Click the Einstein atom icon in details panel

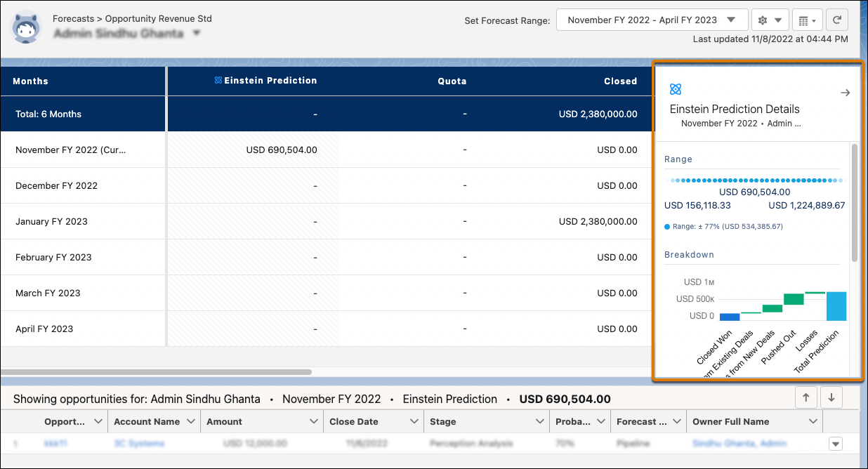675,89
